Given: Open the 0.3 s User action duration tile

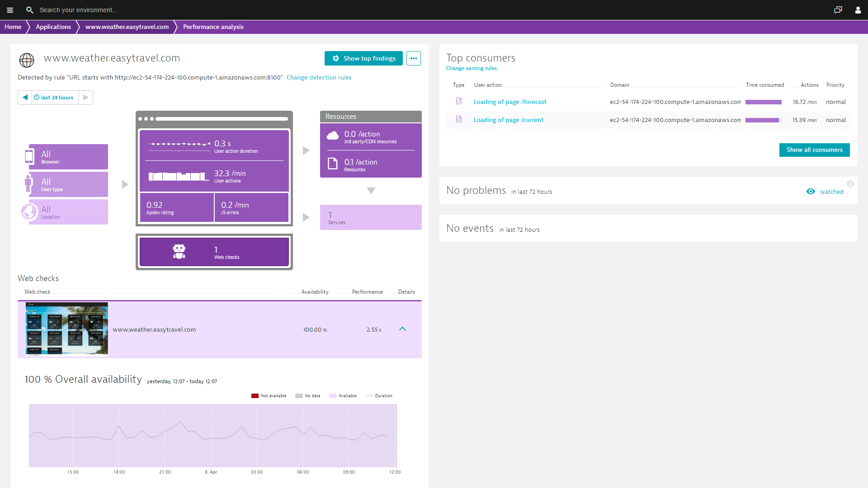Looking at the screenshot, I should click(214, 145).
